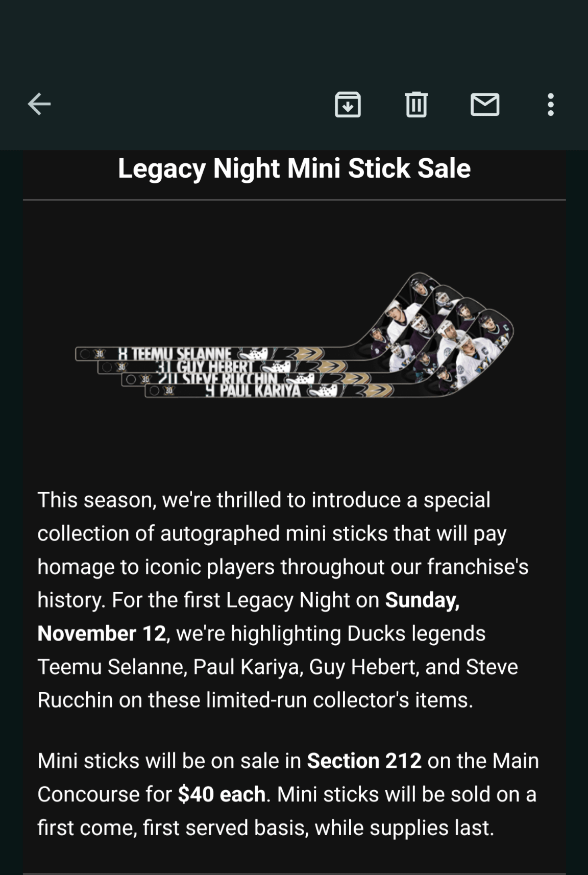588x875 pixels.
Task: Tap the Legacy Night Mini Stick Sale heading
Action: coord(294,168)
